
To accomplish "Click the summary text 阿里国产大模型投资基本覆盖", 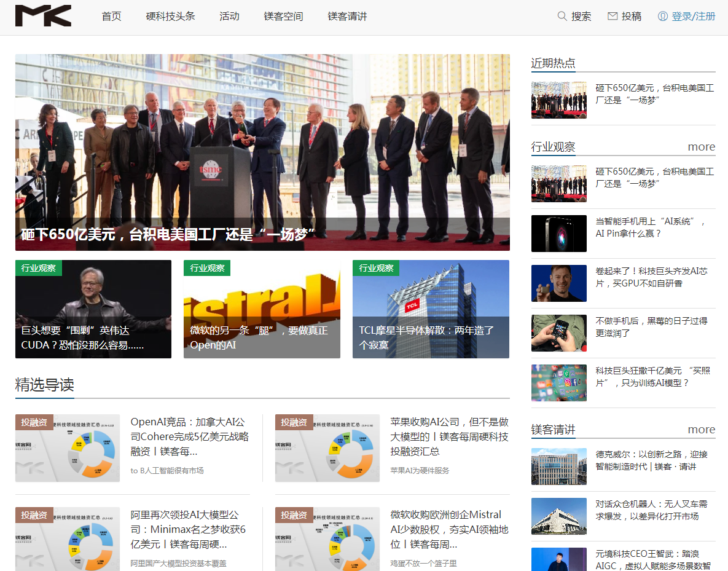I will (178, 564).
